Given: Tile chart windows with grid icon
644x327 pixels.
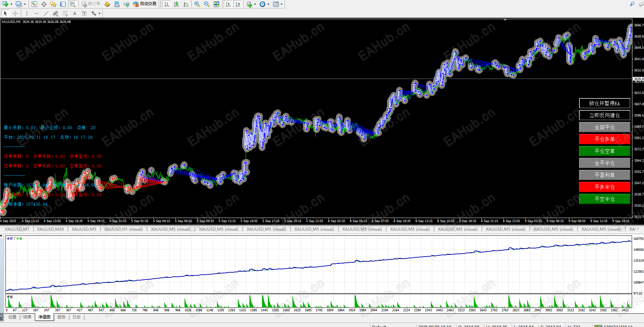Looking at the screenshot, I should [216, 4].
